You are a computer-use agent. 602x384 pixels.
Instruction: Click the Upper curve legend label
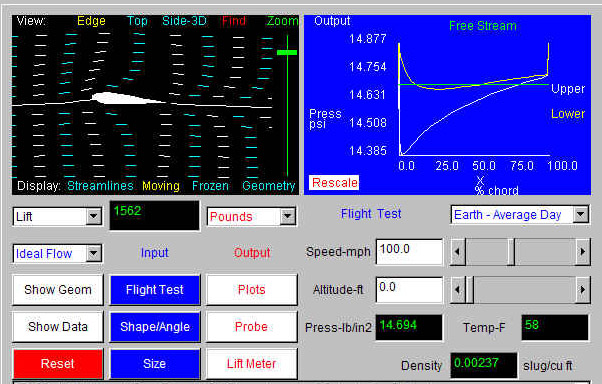tap(568, 89)
